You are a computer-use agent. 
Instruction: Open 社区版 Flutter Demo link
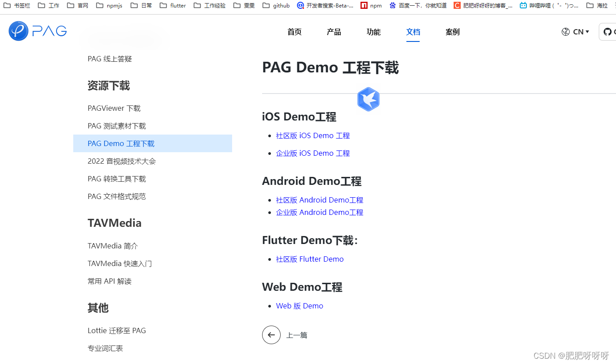(x=310, y=259)
